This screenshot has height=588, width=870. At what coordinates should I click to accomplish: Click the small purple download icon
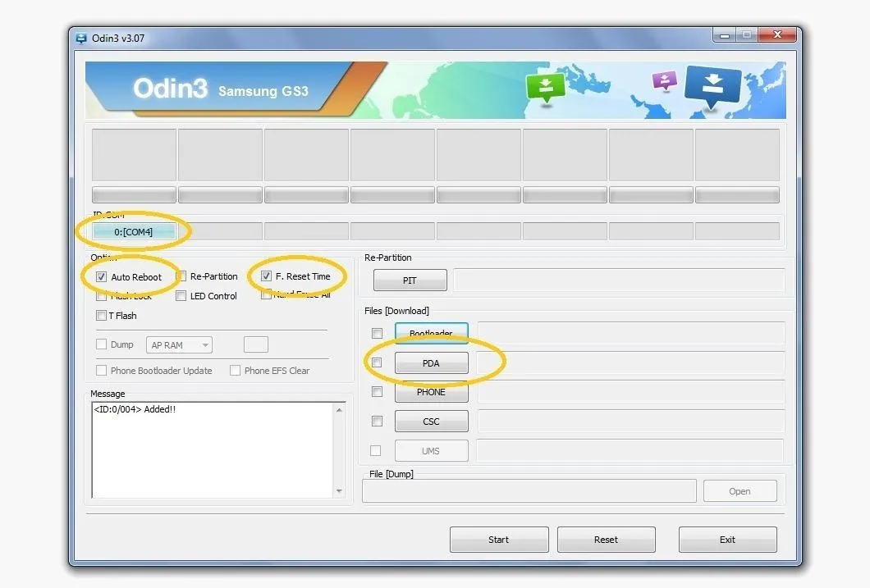(665, 80)
